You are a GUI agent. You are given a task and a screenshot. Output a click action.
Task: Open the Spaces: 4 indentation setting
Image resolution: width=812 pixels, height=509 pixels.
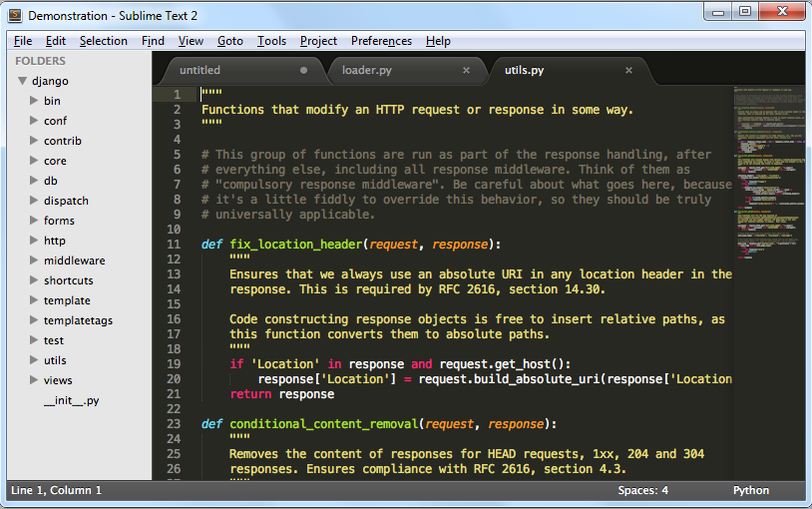click(x=642, y=490)
